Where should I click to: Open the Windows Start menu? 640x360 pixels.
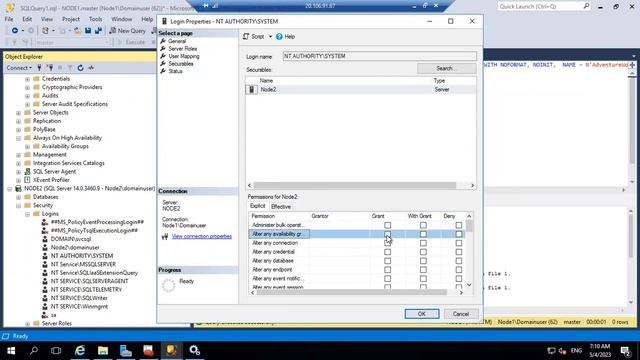point(11,351)
